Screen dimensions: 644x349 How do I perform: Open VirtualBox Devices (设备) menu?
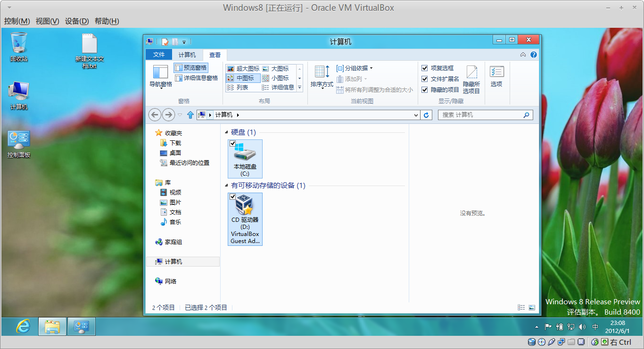(x=77, y=21)
